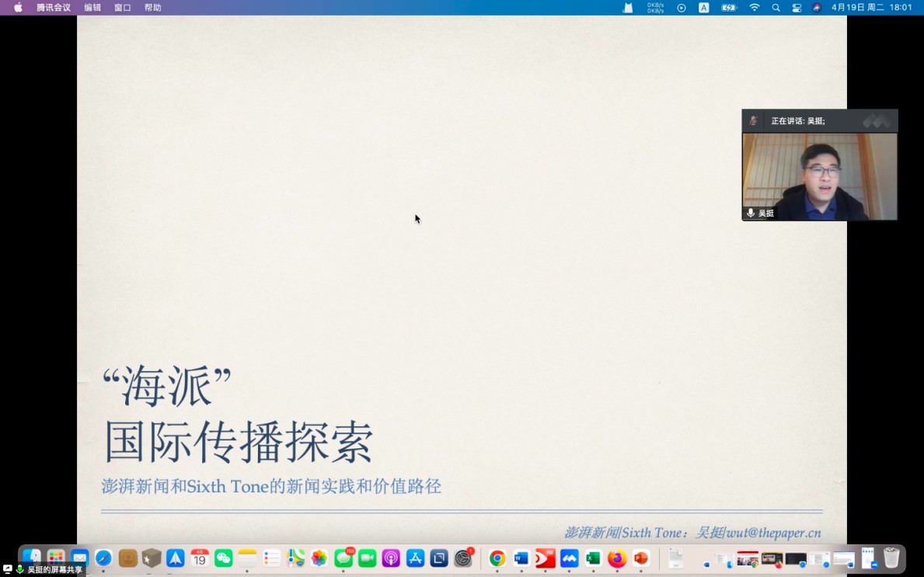
Task: Open Microsoft Excel from the Dock
Action: tap(594, 558)
